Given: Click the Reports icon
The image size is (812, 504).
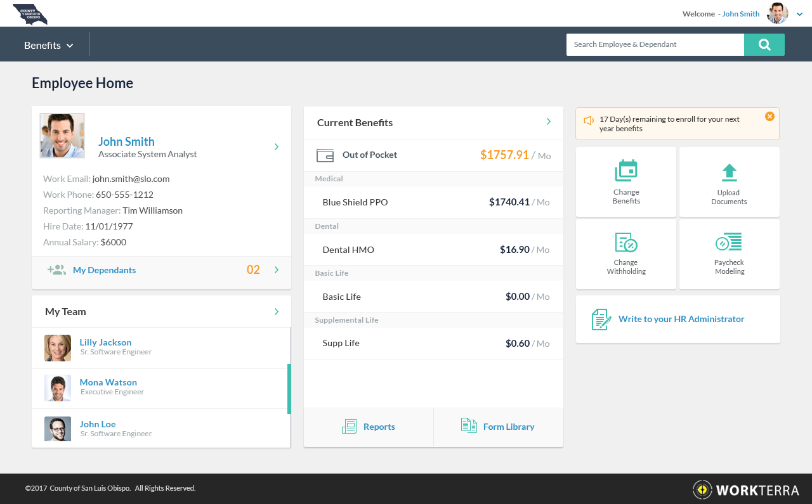Looking at the screenshot, I should click(349, 427).
